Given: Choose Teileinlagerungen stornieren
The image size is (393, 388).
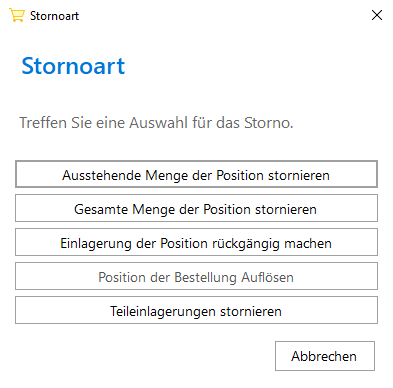Looking at the screenshot, I should click(x=196, y=310).
